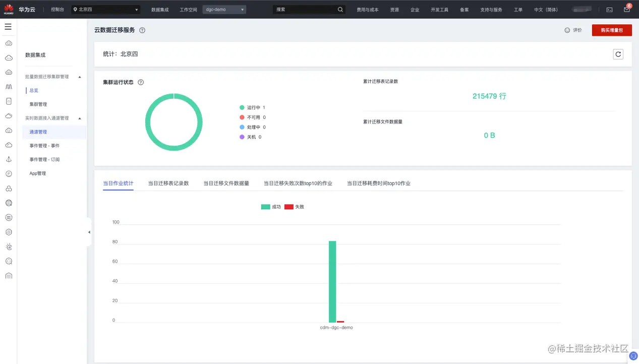The image size is (639, 364).
Task: Switch to the 当日迁移文件数据量 tab
Action: coord(226,184)
